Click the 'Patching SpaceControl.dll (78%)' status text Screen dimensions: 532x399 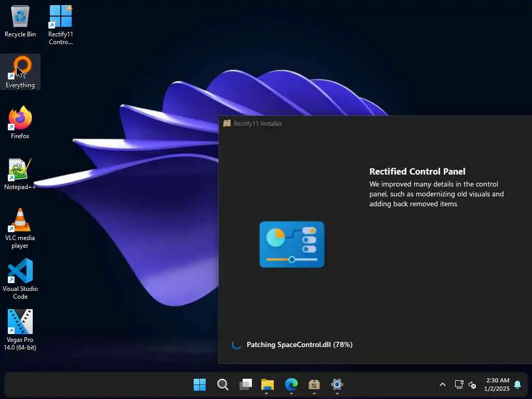[300, 345]
